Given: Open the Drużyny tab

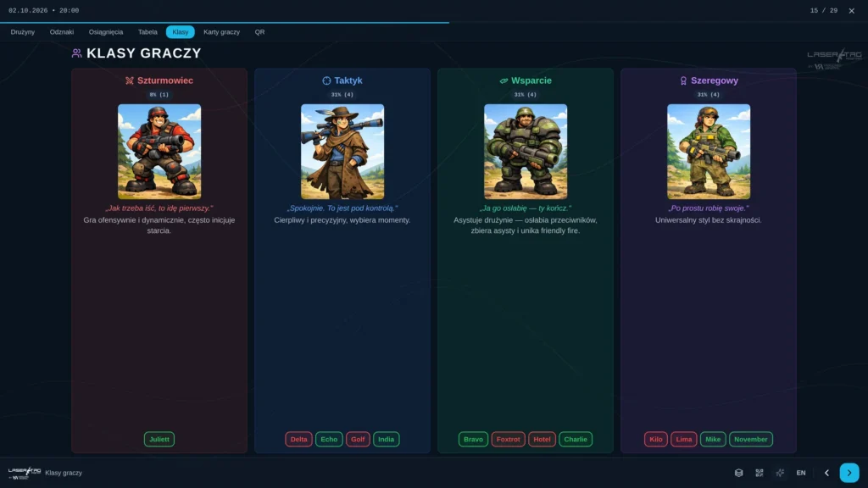Looking at the screenshot, I should coord(23,32).
